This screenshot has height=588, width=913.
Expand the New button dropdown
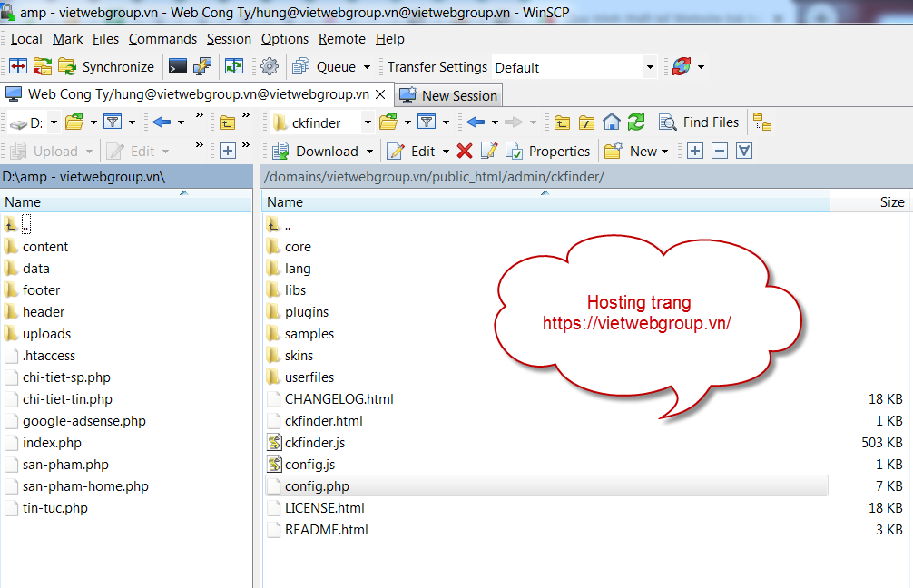pyautogui.click(x=664, y=152)
